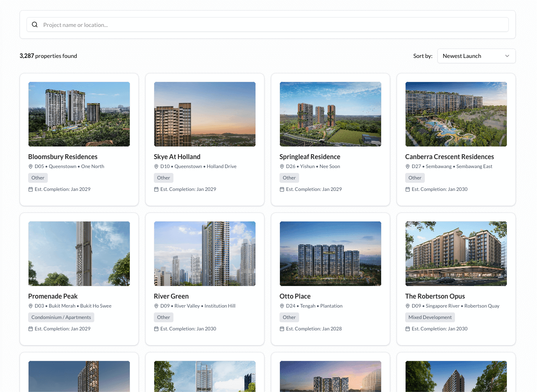
Task: Click the chevron arrow next to Newest Launch
Action: click(x=507, y=56)
